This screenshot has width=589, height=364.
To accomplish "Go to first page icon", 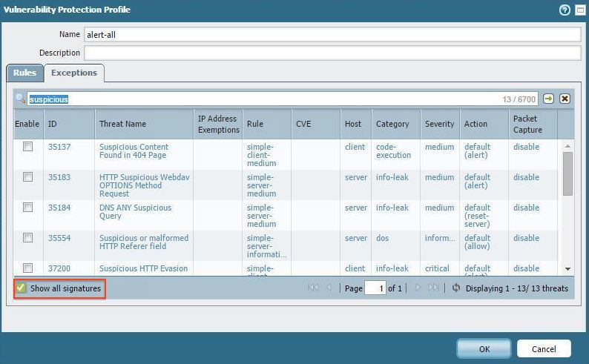I will click(x=313, y=288).
